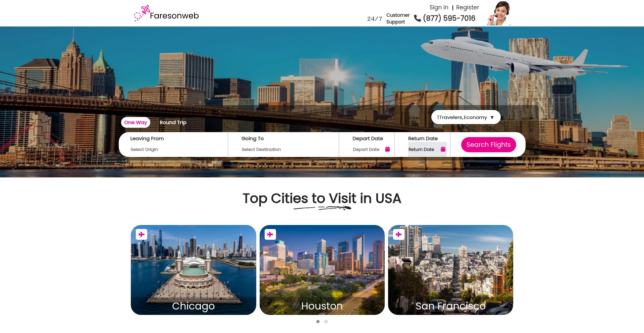Click the phone handset icon
This screenshot has height=333, width=644.
[x=418, y=18]
